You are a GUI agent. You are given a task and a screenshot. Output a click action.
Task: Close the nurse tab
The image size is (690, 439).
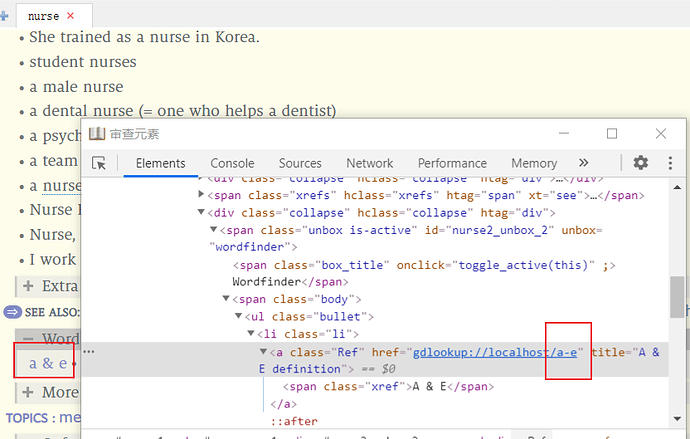pyautogui.click(x=70, y=16)
